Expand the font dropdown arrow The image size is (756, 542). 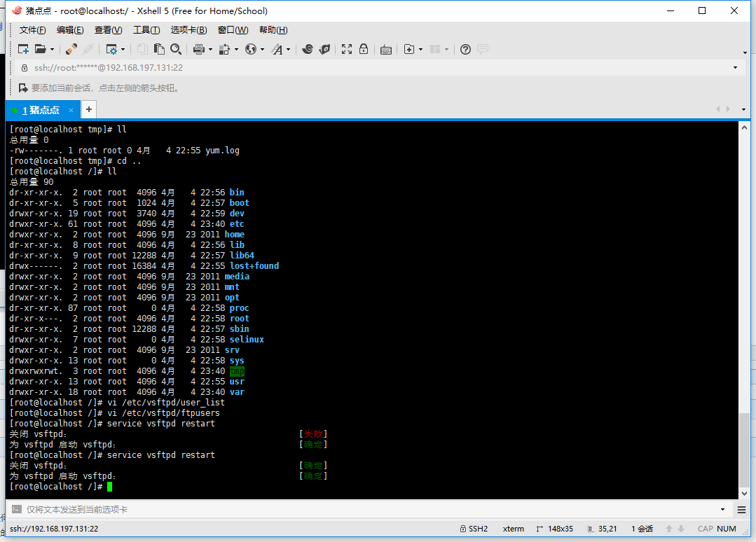coord(289,50)
